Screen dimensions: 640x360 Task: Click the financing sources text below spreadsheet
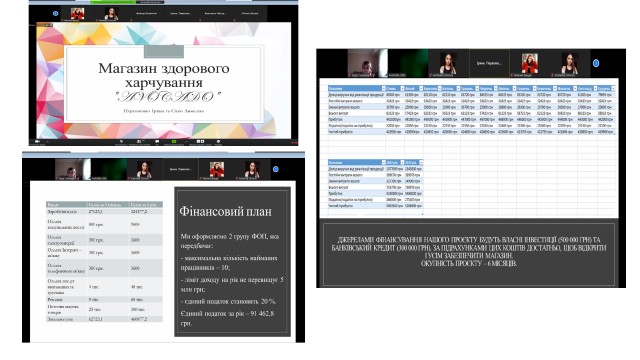pos(469,251)
